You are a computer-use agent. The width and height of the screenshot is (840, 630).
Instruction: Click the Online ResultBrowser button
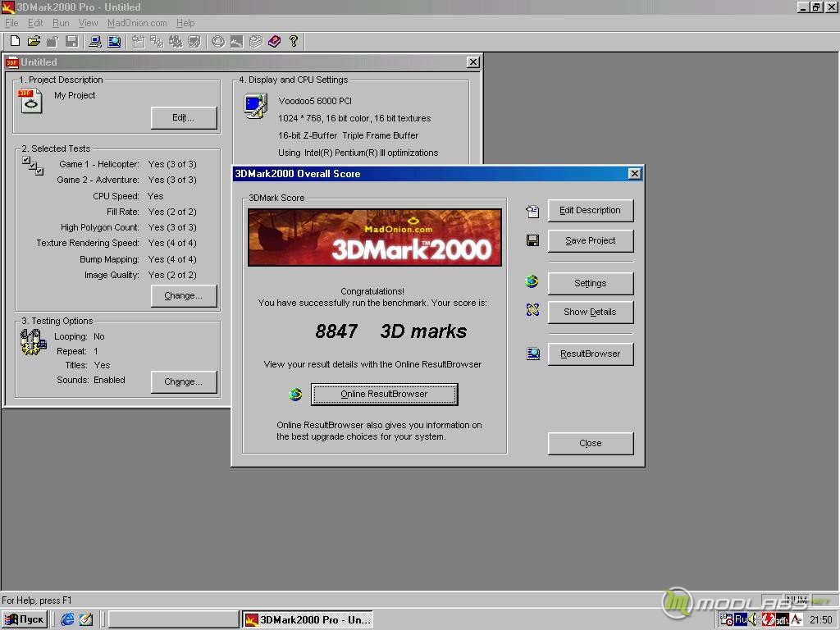click(384, 395)
